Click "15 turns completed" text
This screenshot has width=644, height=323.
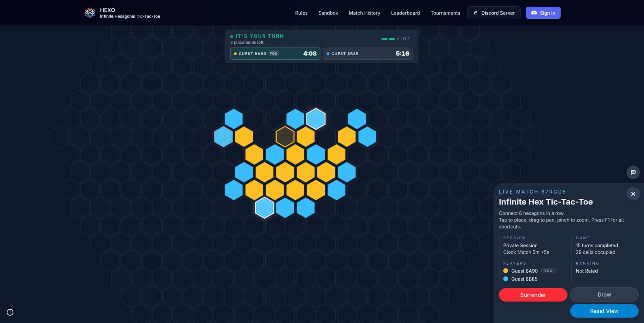(597, 245)
